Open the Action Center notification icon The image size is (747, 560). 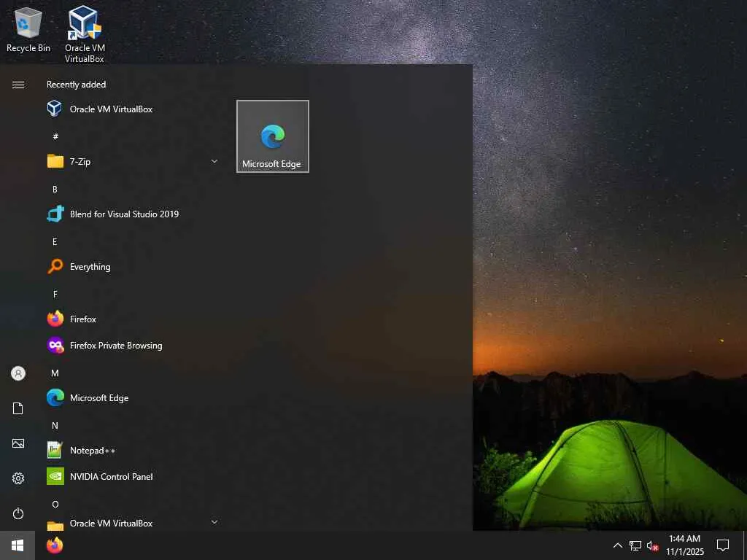click(723, 545)
